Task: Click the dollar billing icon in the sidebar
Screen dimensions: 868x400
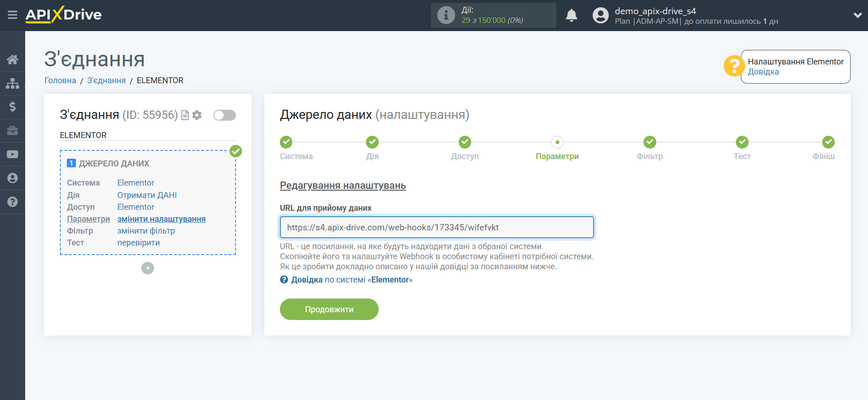Action: tap(12, 107)
